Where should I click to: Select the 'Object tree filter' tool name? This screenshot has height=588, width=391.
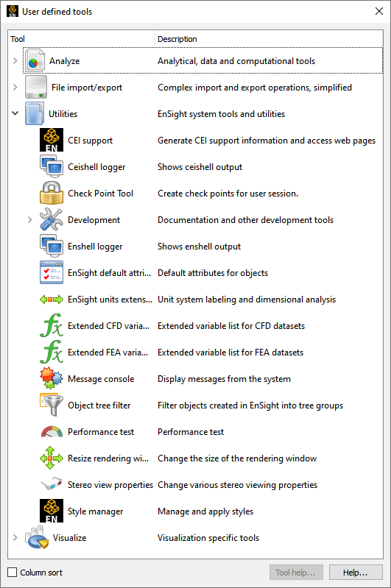(x=99, y=405)
